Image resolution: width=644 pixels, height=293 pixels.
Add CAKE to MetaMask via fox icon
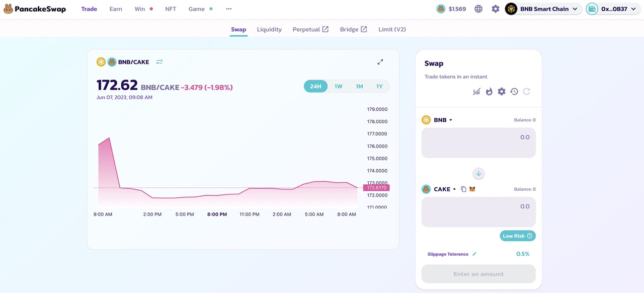[472, 189]
